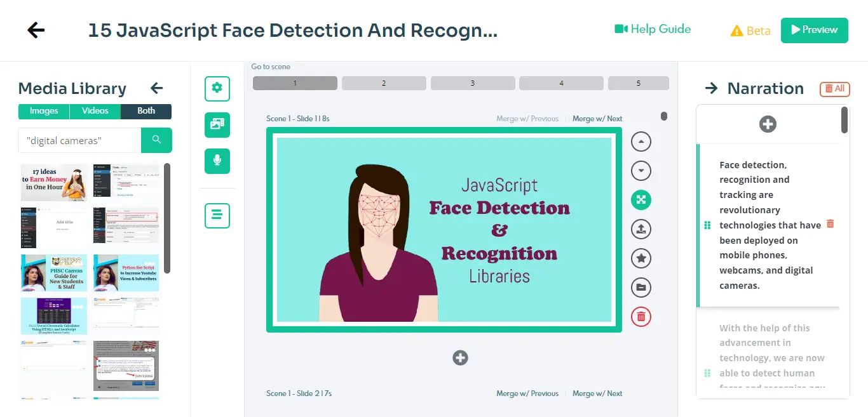
Task: Open the text lines script icon
Action: [217, 215]
